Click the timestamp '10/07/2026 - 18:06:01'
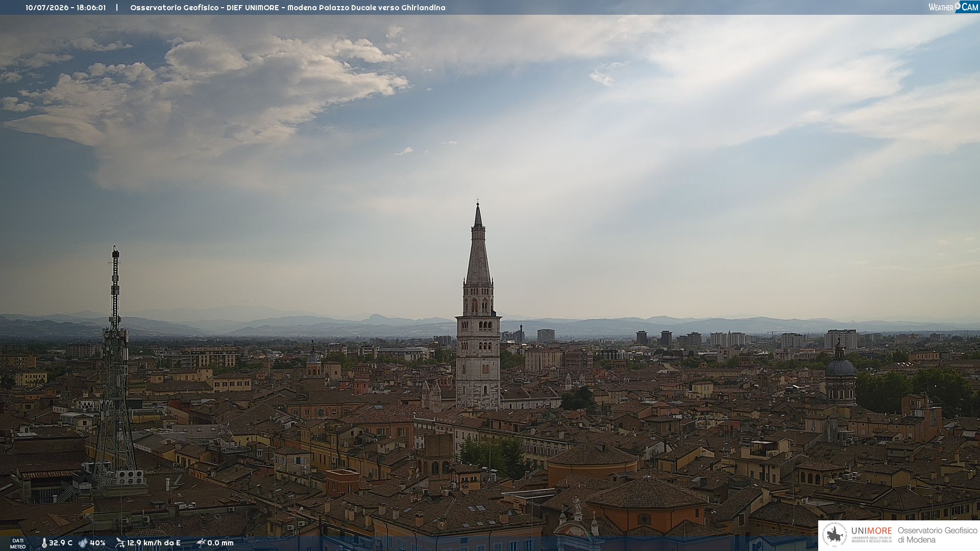Image resolution: width=980 pixels, height=551 pixels. pyautogui.click(x=66, y=8)
